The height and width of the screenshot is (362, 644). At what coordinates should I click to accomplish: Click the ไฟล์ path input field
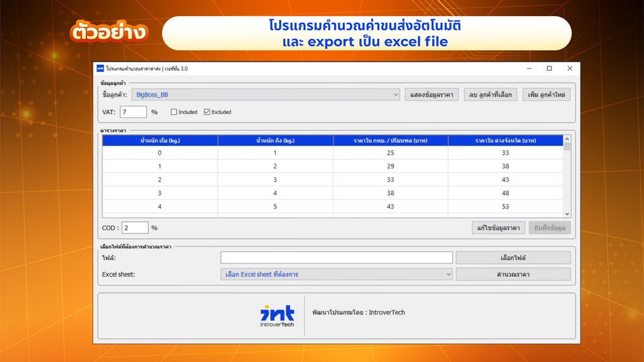pyautogui.click(x=336, y=257)
